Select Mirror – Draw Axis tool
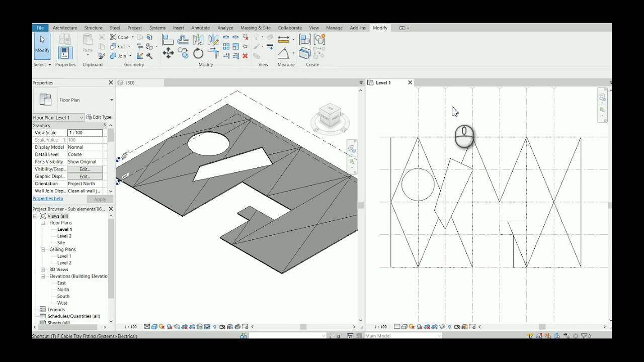The height and width of the screenshot is (362, 644). click(x=213, y=40)
